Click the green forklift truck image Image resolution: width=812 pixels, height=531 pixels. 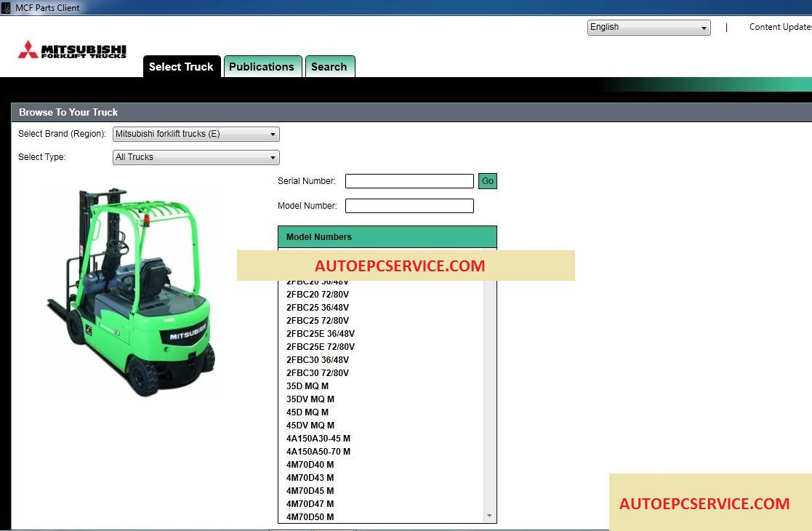tap(132, 292)
